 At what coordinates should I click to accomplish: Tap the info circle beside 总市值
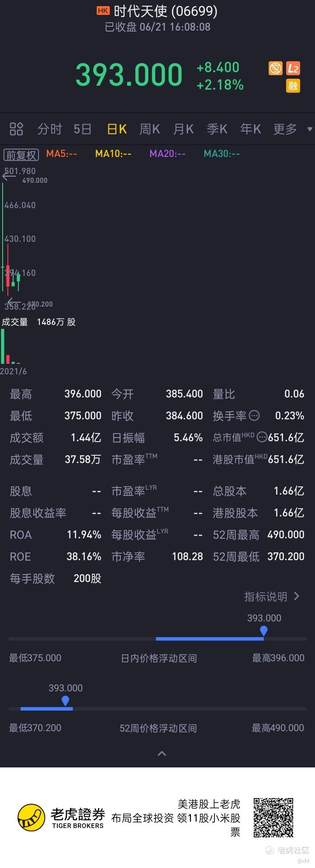(x=262, y=437)
